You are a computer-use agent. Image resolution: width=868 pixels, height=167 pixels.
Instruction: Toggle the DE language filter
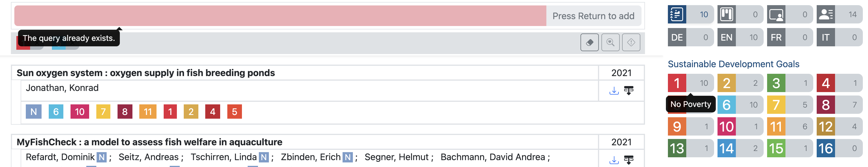point(678,37)
